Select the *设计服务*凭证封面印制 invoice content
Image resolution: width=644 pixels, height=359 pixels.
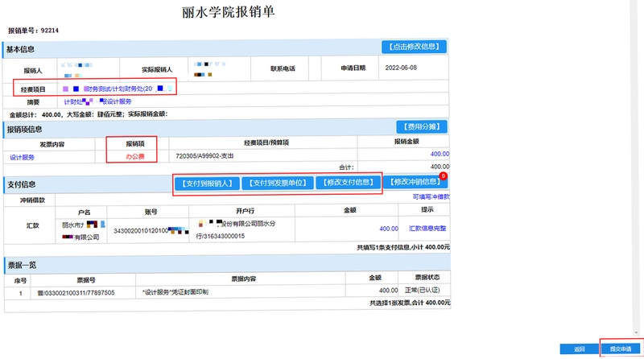pyautogui.click(x=175, y=292)
